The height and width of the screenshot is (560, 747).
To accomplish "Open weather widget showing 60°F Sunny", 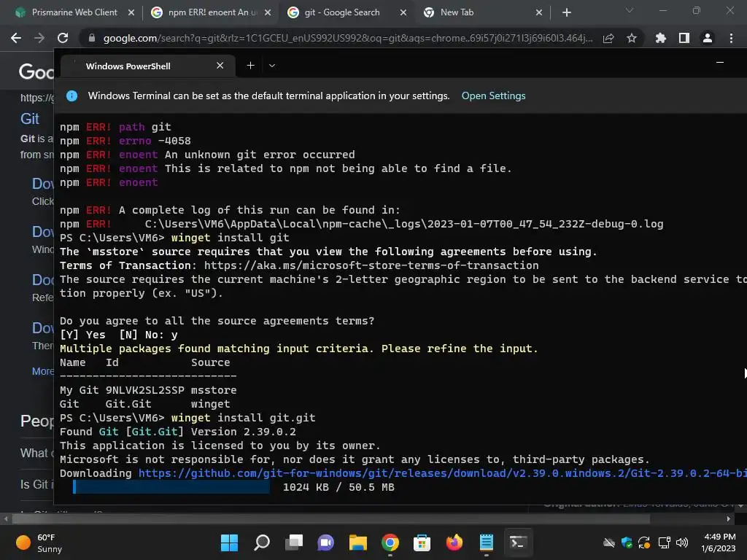I will (x=39, y=542).
